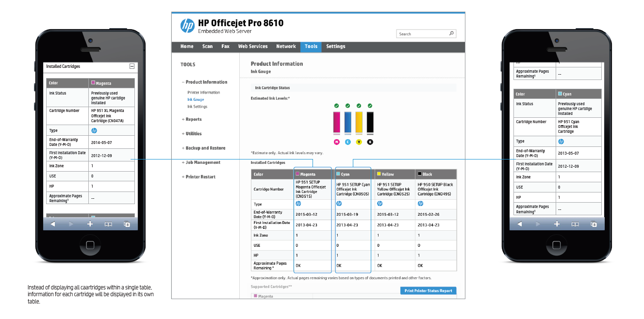This screenshot has height=319, width=644.
Task: Select the Tools tab
Action: (x=311, y=47)
